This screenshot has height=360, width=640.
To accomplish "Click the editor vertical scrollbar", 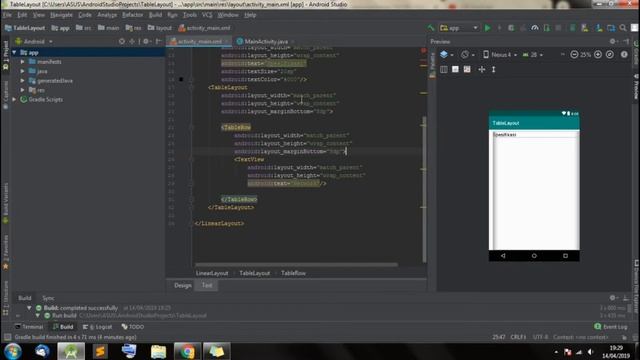I will (x=424, y=190).
